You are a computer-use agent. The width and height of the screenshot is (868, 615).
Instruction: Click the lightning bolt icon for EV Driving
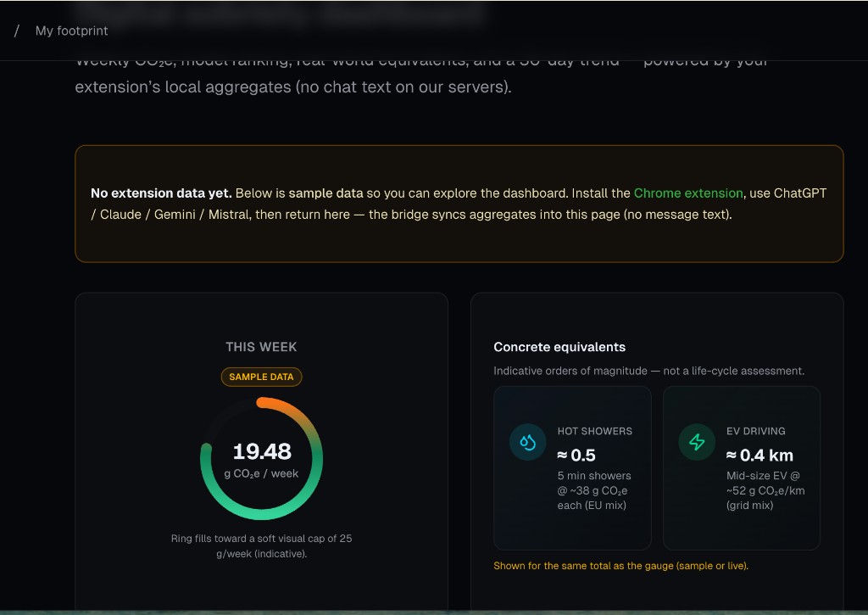pyautogui.click(x=697, y=443)
